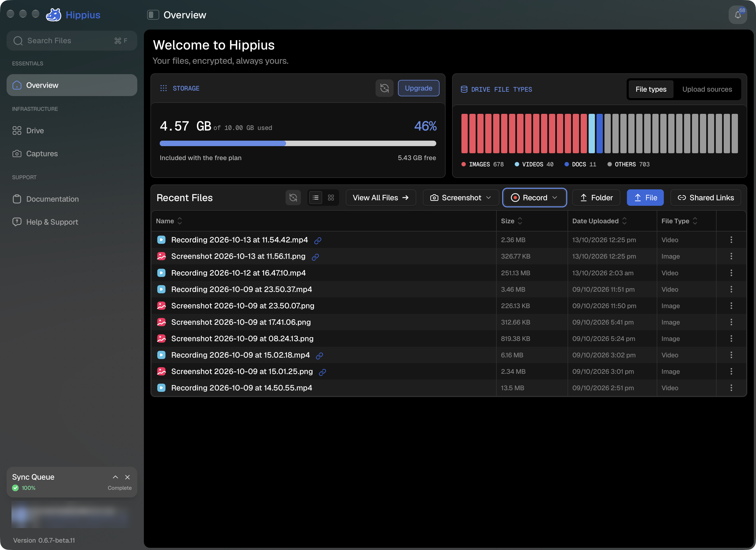Switch to grid view layout
Viewport: 756px width, 550px height.
[331, 198]
